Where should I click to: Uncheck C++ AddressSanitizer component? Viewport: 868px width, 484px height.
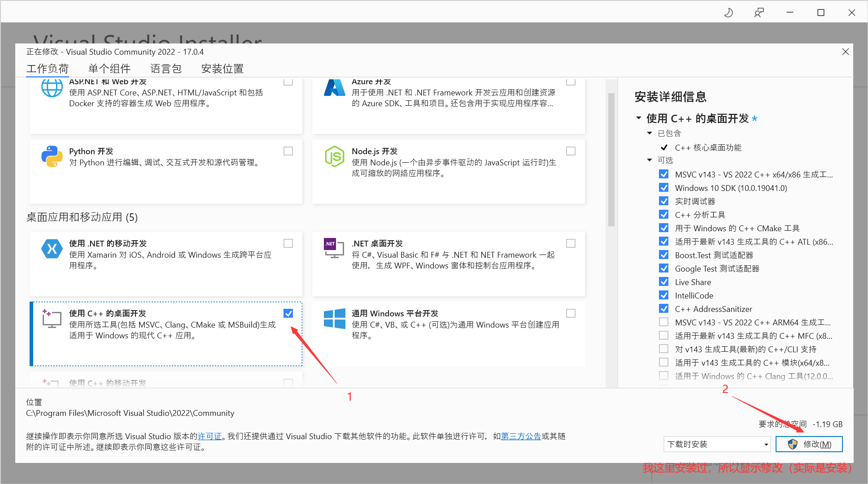(x=664, y=309)
